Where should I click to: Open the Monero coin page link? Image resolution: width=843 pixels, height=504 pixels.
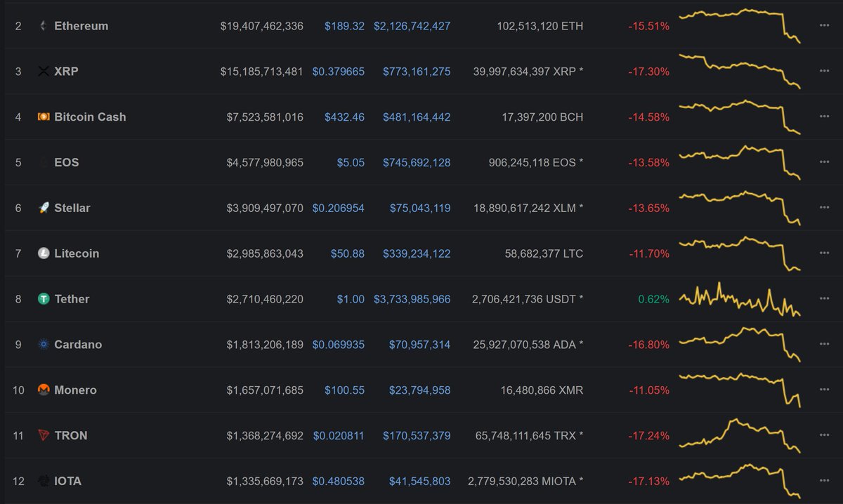pos(75,390)
